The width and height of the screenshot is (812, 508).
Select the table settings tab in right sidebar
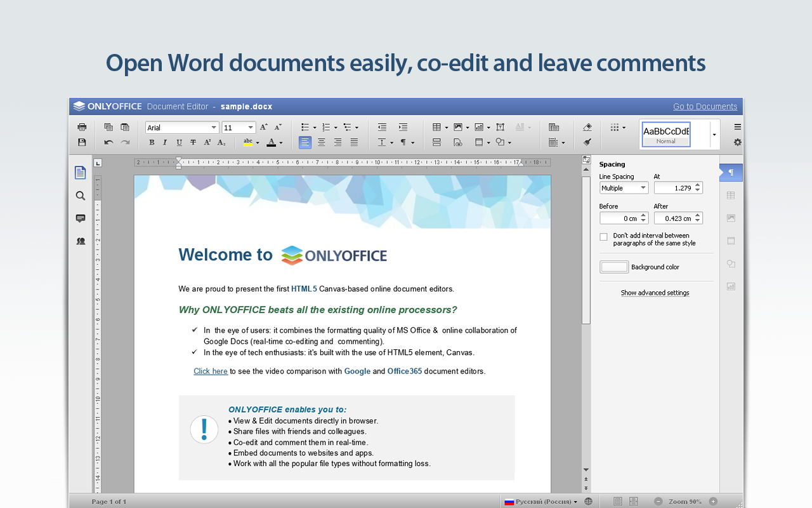(x=731, y=196)
